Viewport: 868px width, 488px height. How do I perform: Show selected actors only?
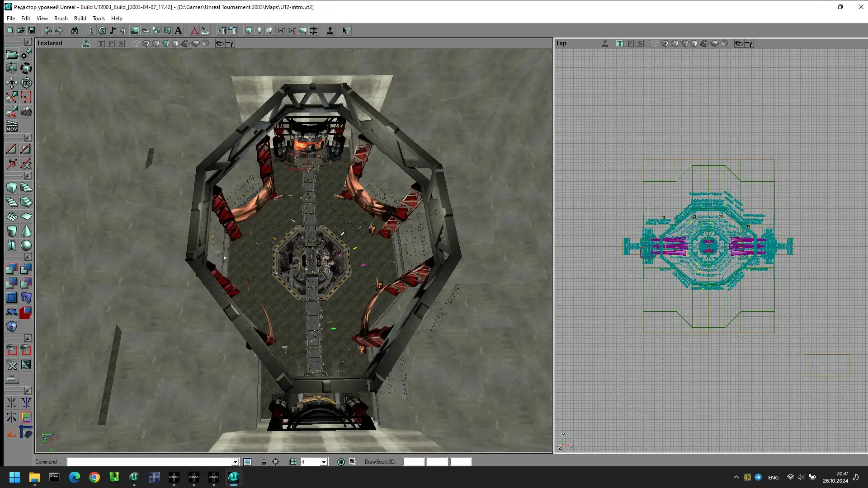click(12, 350)
